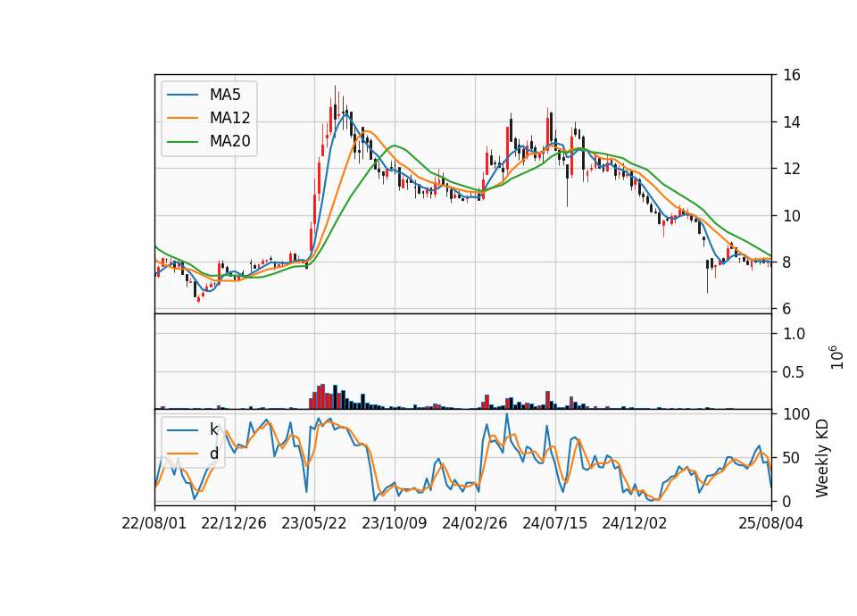Click the orange line sample beside 'd'
Screen dimensions: 857x616
tap(182, 454)
